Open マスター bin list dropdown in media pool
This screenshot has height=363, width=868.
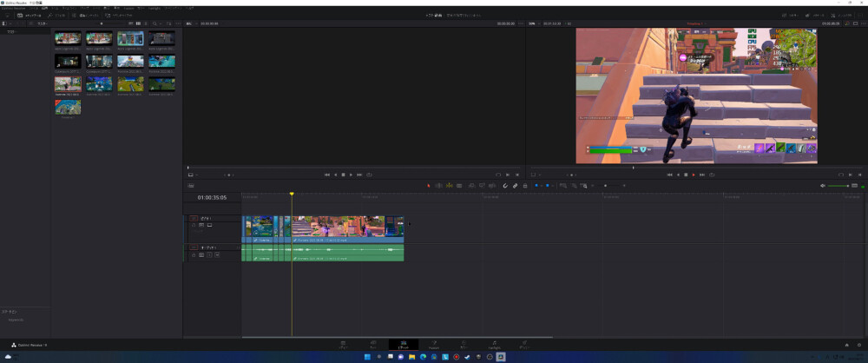[42, 23]
